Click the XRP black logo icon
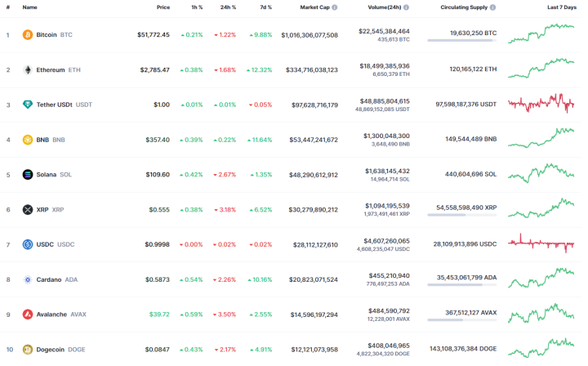Viewport: 588px width, 366px height. [x=28, y=210]
